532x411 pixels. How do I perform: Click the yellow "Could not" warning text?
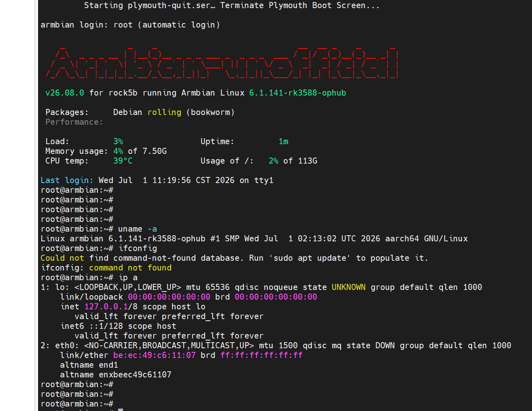pyautogui.click(x=62, y=258)
